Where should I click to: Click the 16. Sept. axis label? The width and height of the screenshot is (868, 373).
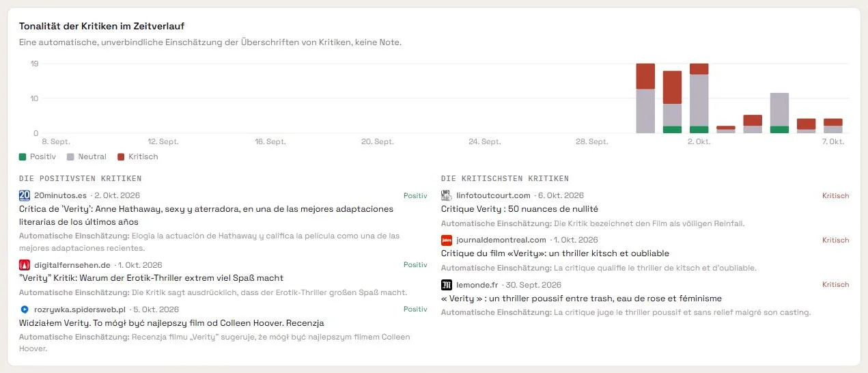click(270, 141)
